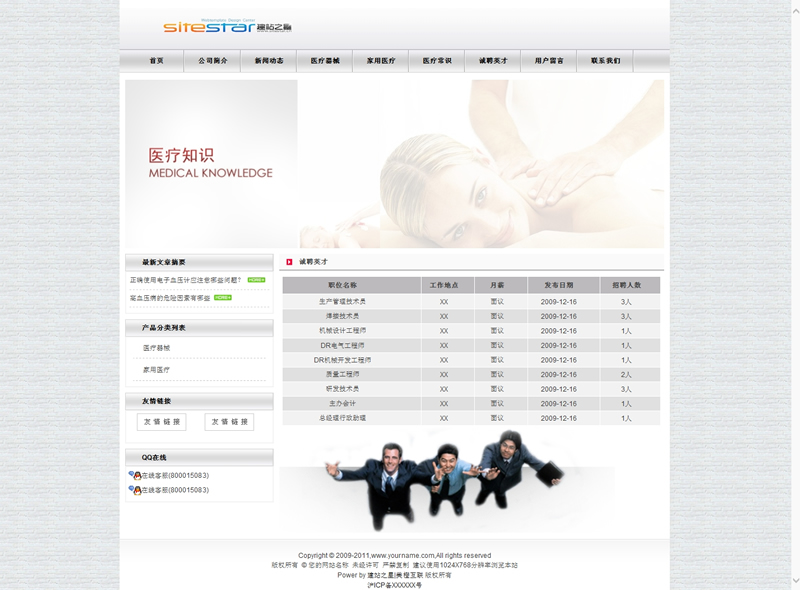Select the 总经理行政助理 position row

342,418
